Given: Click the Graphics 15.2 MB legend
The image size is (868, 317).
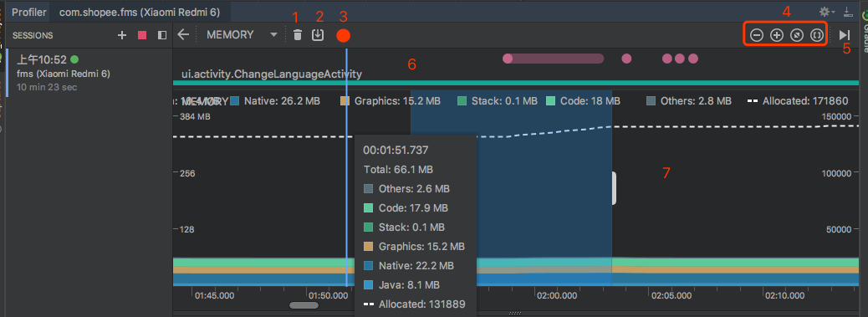Looking at the screenshot, I should tap(391, 101).
